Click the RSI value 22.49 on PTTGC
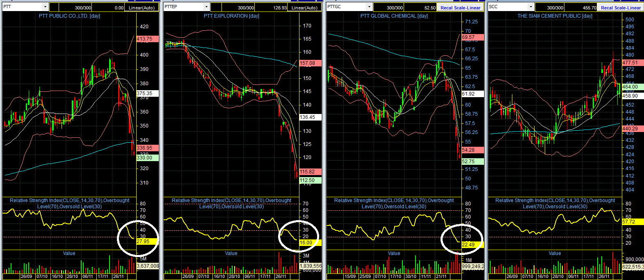Image resolution: width=644 pixels, height=280 pixels. (473, 245)
